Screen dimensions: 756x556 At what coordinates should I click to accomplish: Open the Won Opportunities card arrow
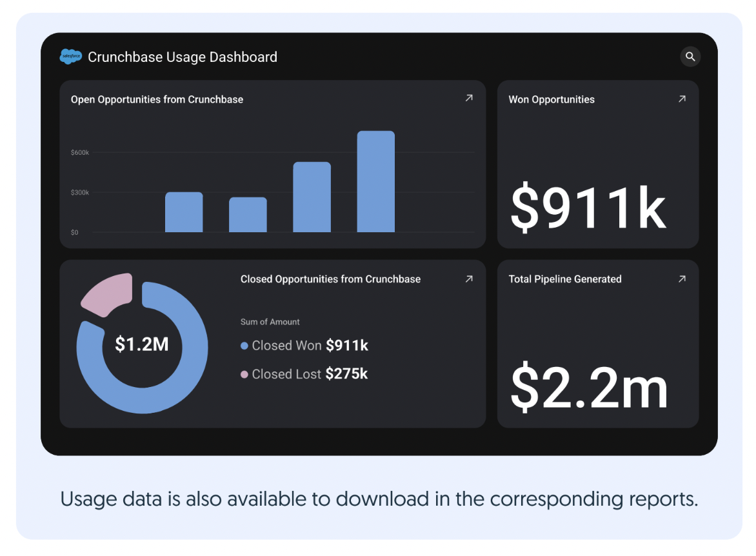point(682,99)
